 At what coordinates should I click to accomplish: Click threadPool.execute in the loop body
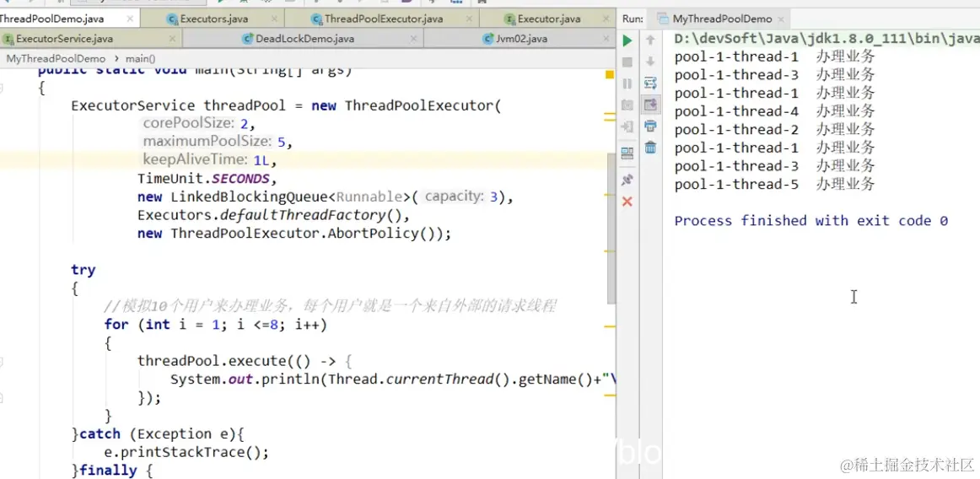pos(212,362)
